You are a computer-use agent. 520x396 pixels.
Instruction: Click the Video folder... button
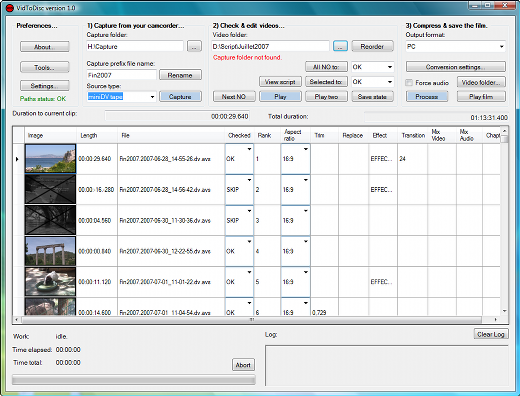click(x=481, y=82)
